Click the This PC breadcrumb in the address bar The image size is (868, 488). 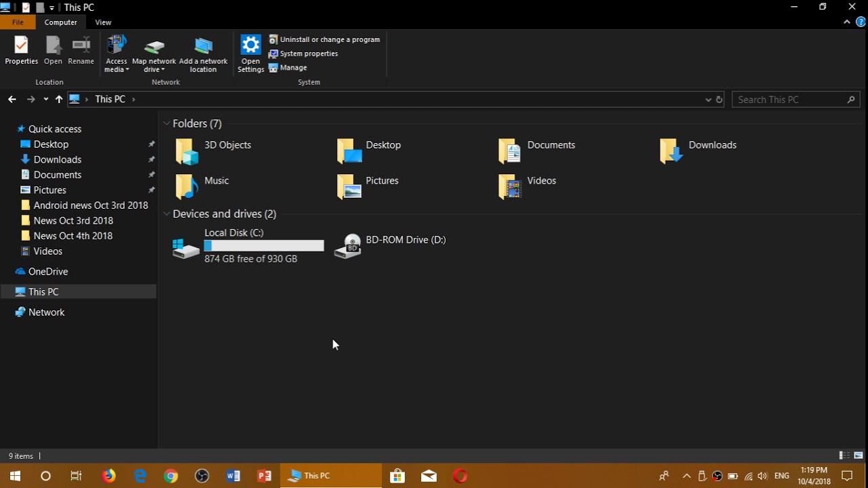110,99
